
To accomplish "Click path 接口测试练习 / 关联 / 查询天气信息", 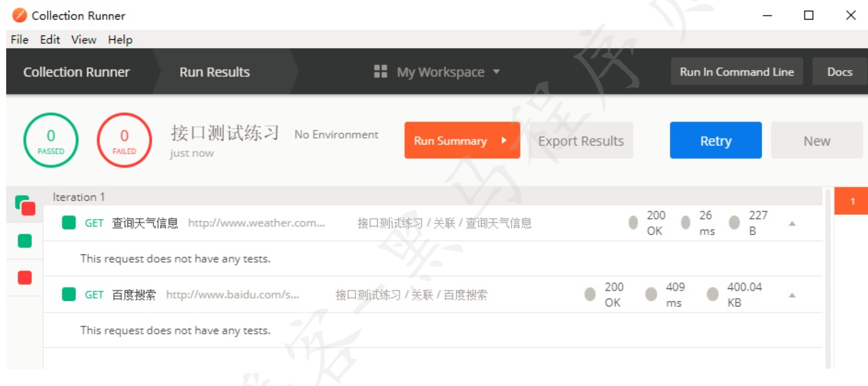I will tap(444, 223).
